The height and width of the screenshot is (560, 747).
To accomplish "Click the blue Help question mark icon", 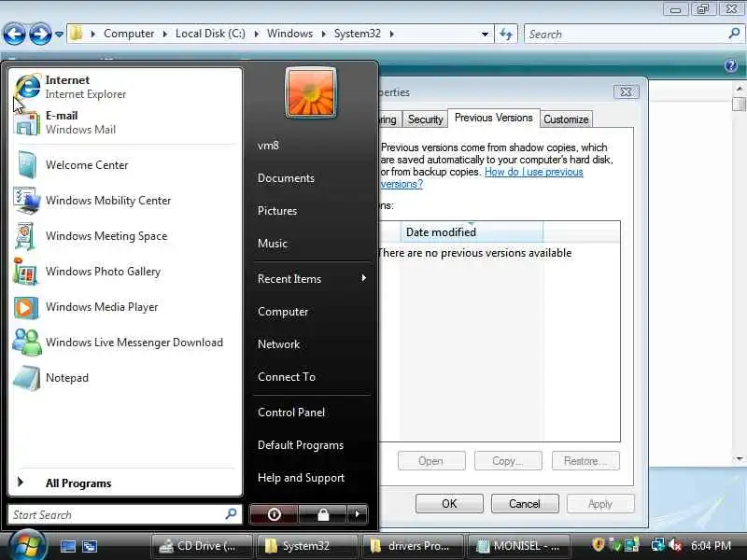I will 731,65.
